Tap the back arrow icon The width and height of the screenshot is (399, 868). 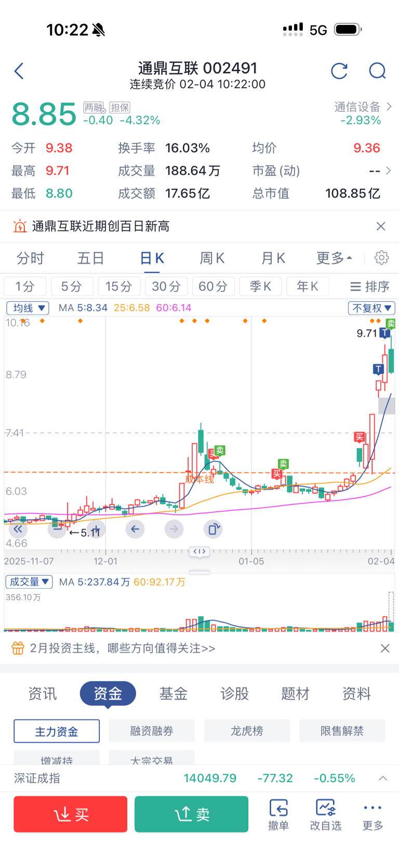tap(19, 71)
